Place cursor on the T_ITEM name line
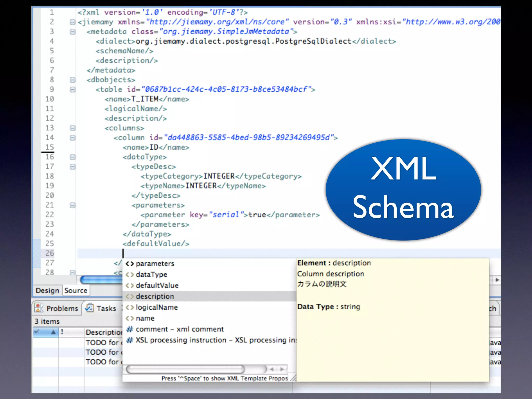This screenshot has height=399, width=532. tap(147, 99)
